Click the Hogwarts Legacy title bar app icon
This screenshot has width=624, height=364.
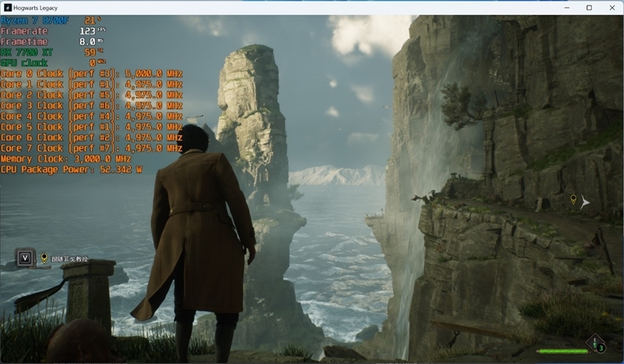coord(8,8)
